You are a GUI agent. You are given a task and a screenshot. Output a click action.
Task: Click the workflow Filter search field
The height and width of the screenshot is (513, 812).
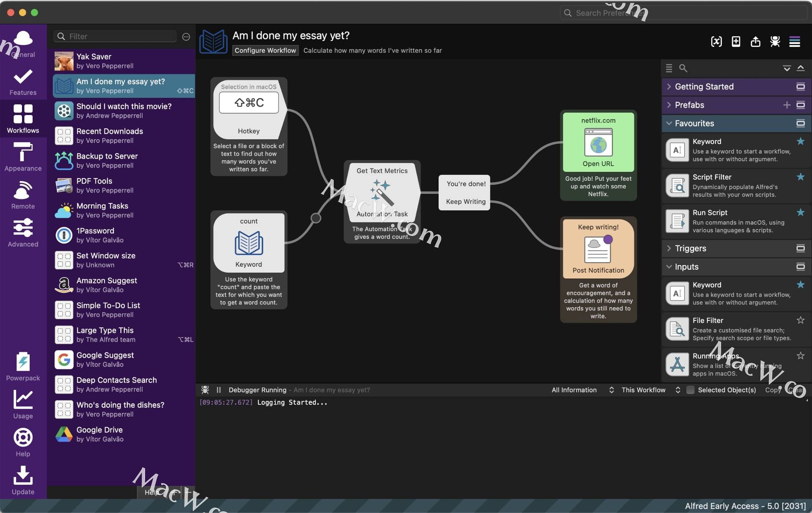point(121,36)
